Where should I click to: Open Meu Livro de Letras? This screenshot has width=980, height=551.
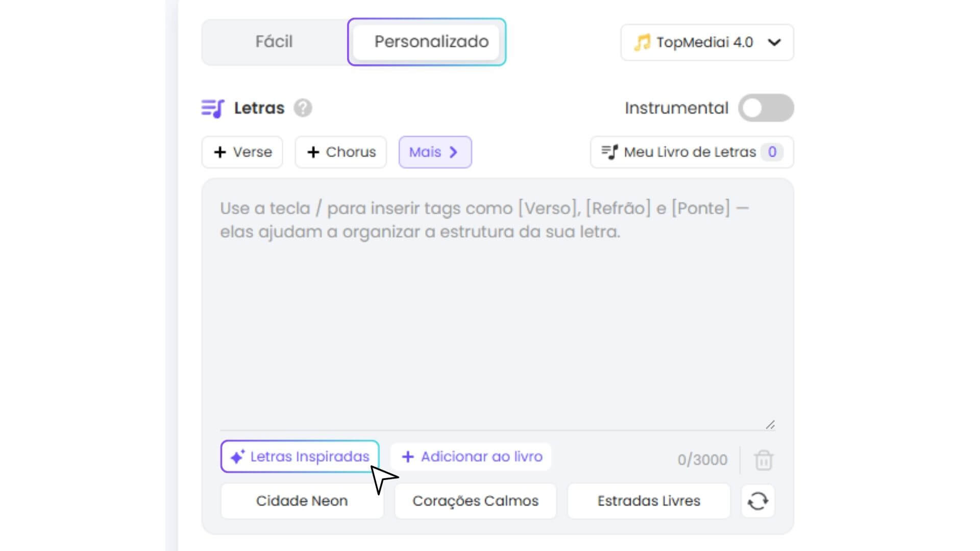point(692,152)
